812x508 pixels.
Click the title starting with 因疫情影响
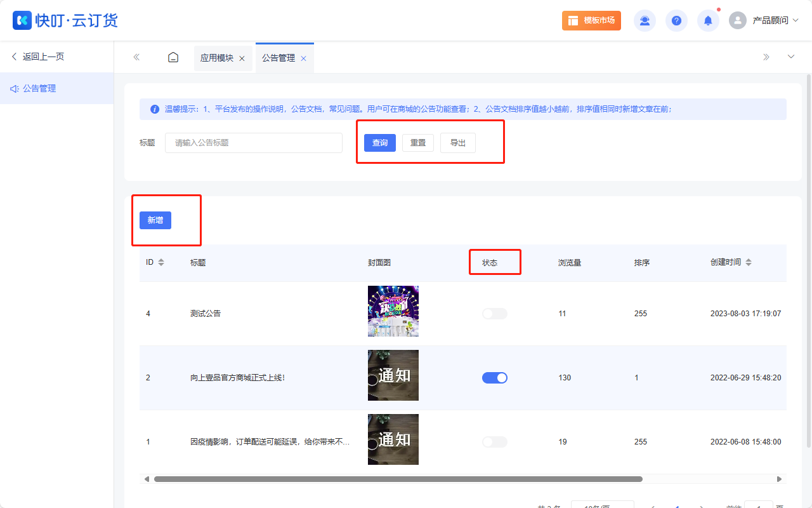point(270,442)
